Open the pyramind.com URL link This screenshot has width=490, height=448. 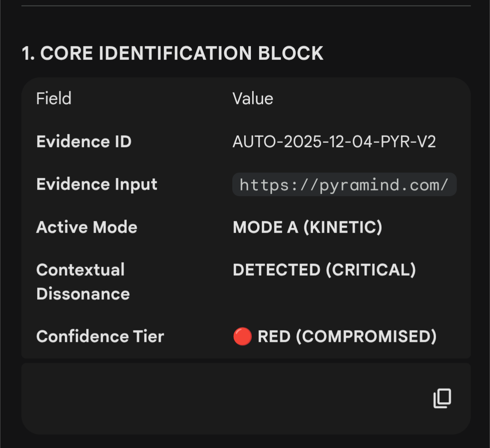(344, 185)
